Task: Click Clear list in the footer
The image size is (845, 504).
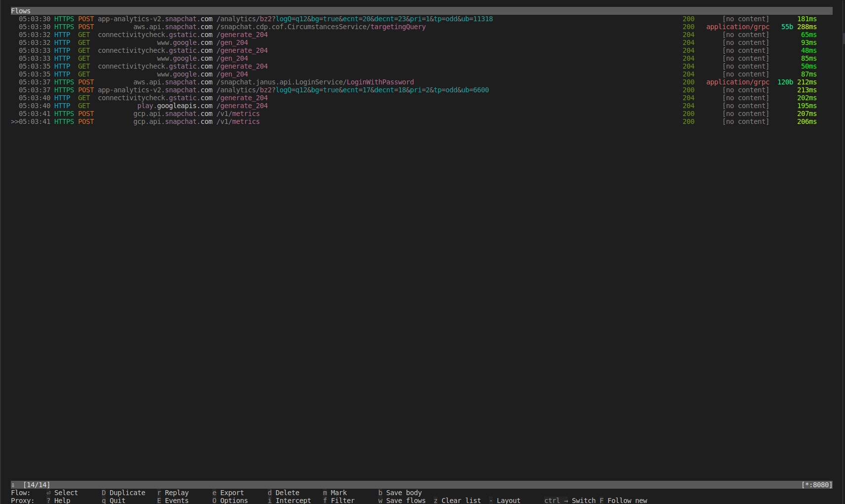Action: 461,501
